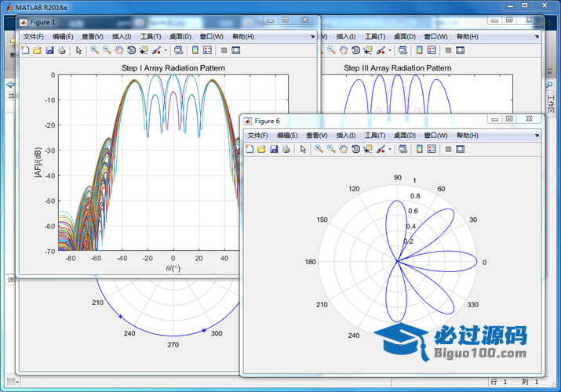Click Link Plot icon in Figure 1 toolbar

(179, 50)
